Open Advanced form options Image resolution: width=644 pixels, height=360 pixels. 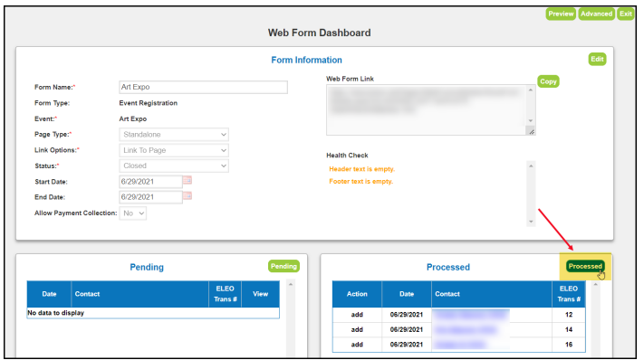pos(596,14)
